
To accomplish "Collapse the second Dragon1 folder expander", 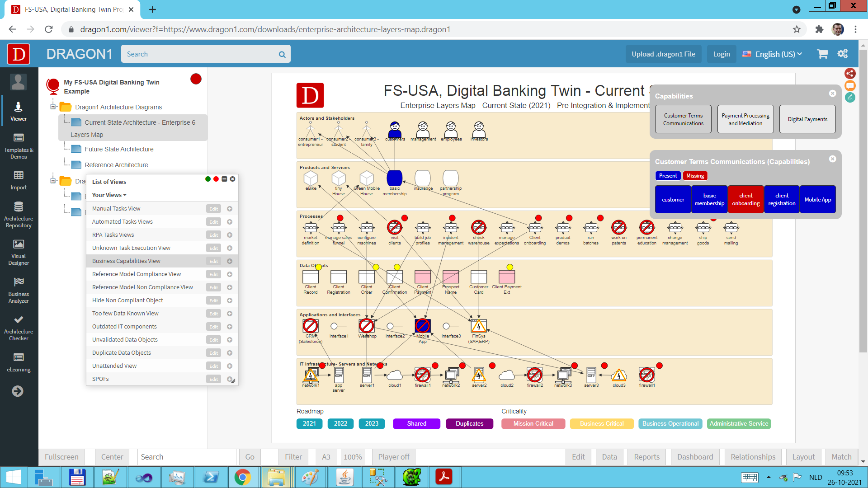I will [x=53, y=181].
